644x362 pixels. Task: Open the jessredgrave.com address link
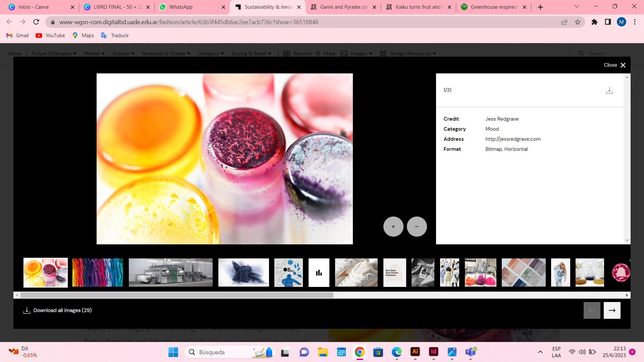tap(513, 139)
